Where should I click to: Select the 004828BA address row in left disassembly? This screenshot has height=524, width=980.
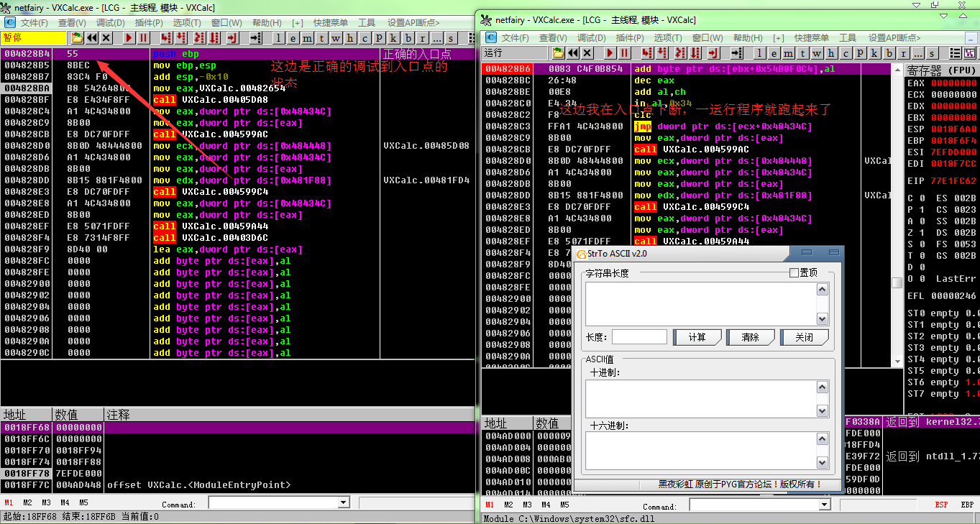pyautogui.click(x=27, y=88)
